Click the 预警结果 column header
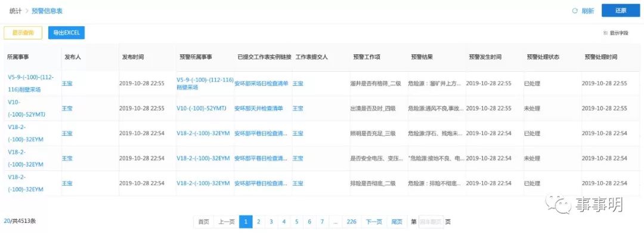Image resolution: width=644 pixels, height=233 pixels. 422,57
